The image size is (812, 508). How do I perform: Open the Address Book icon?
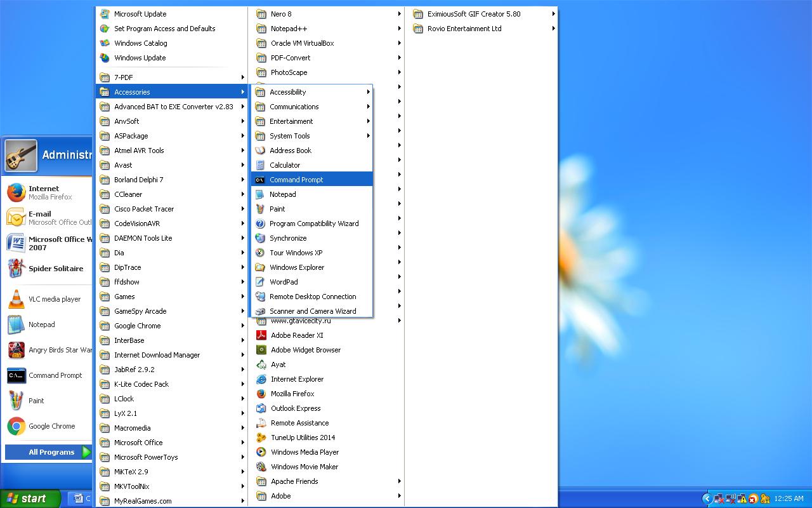coord(260,150)
